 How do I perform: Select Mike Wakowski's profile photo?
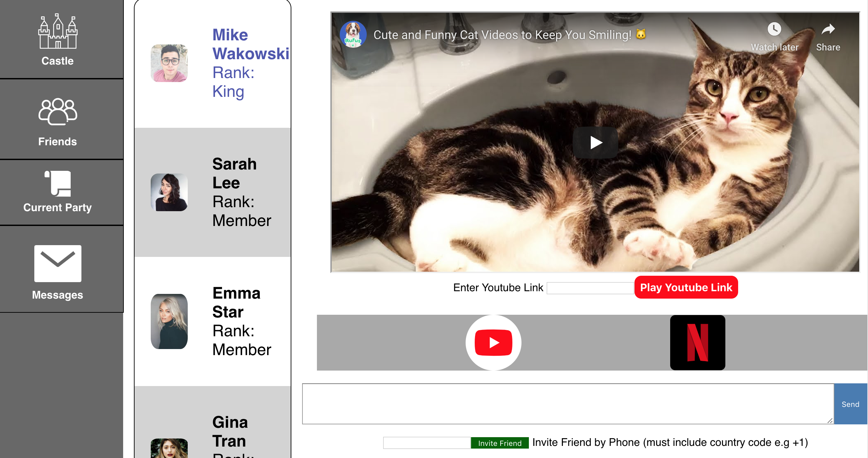[169, 63]
